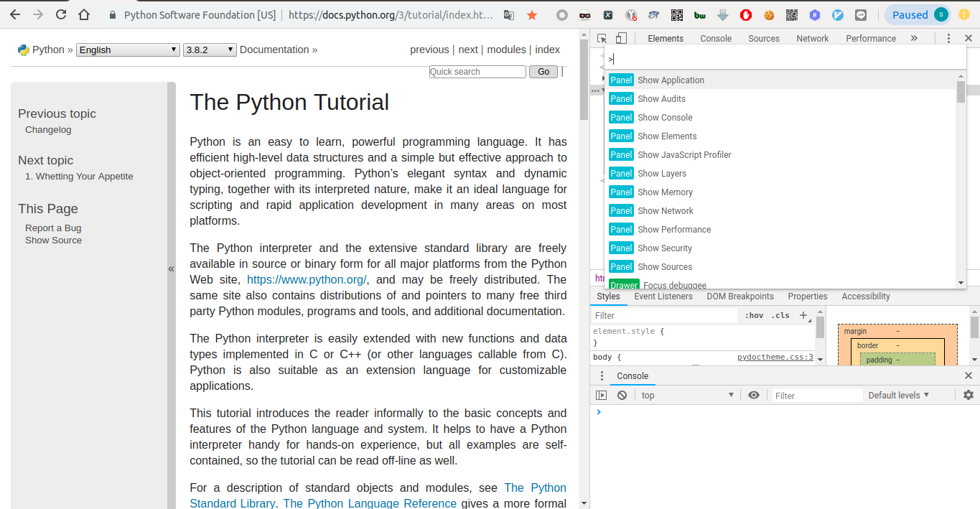
Task: Add a new style rule with the plus icon
Action: pyautogui.click(x=803, y=315)
